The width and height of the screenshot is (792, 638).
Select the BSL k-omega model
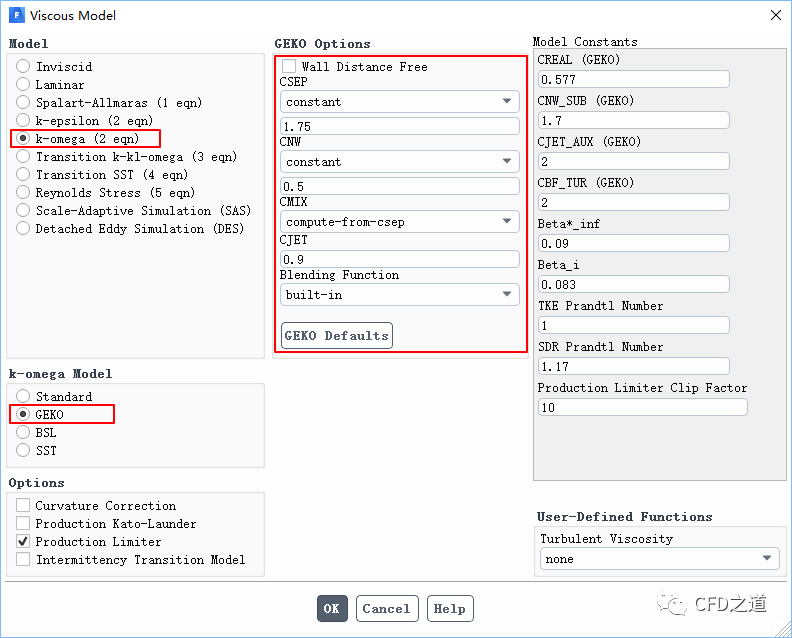pyautogui.click(x=23, y=432)
